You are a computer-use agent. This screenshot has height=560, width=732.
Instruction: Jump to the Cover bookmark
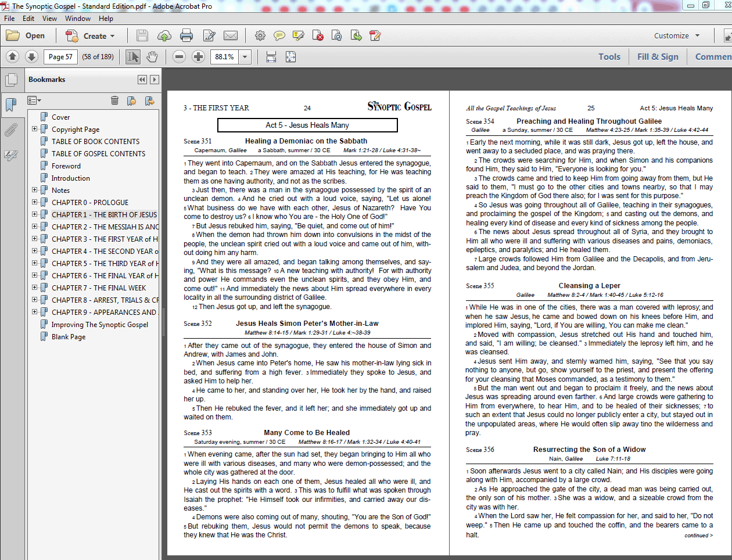[60, 117]
